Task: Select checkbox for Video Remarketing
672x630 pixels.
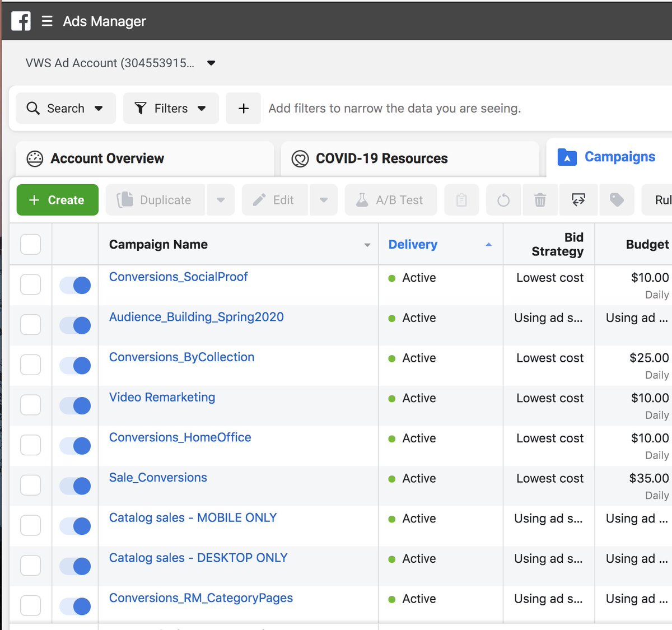Action: (30, 405)
